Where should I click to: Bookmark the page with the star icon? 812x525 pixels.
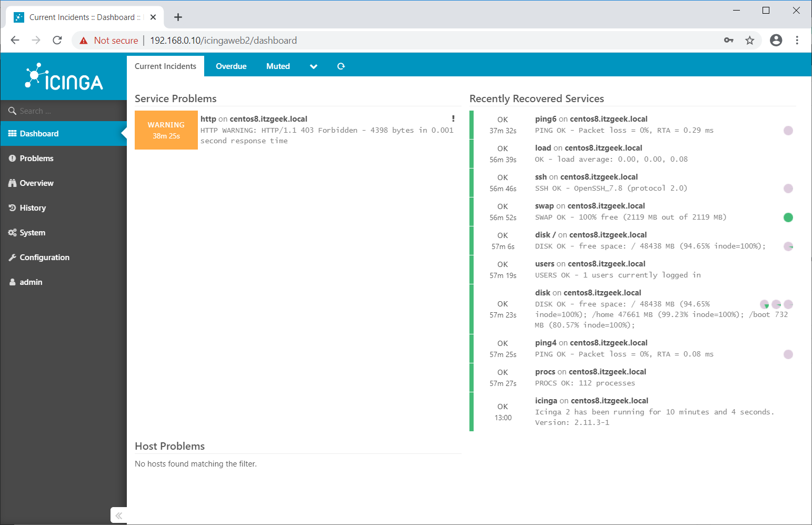click(750, 41)
